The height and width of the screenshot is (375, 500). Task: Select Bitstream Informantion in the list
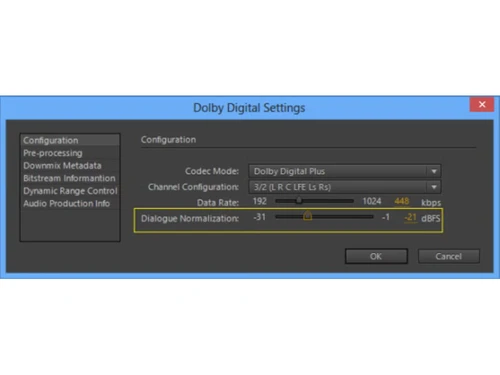pyautogui.click(x=70, y=178)
